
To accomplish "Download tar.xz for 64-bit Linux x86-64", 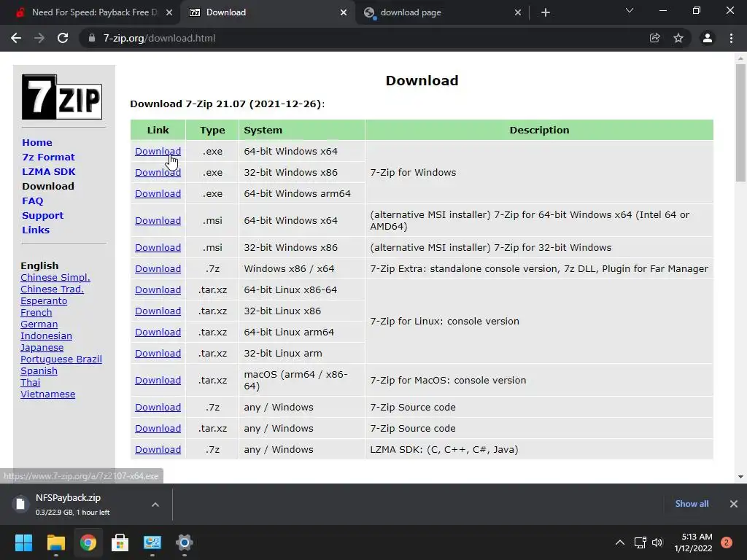I will [x=158, y=290].
